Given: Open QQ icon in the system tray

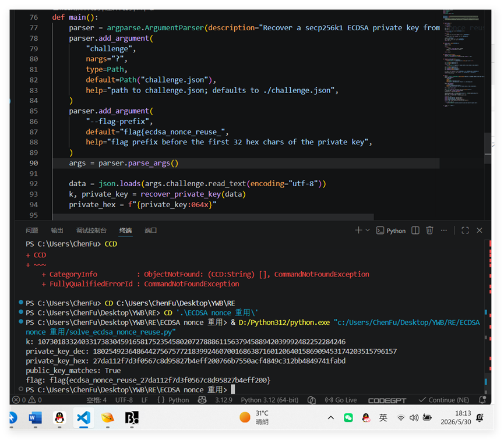Looking at the screenshot, I should click(x=366, y=418).
